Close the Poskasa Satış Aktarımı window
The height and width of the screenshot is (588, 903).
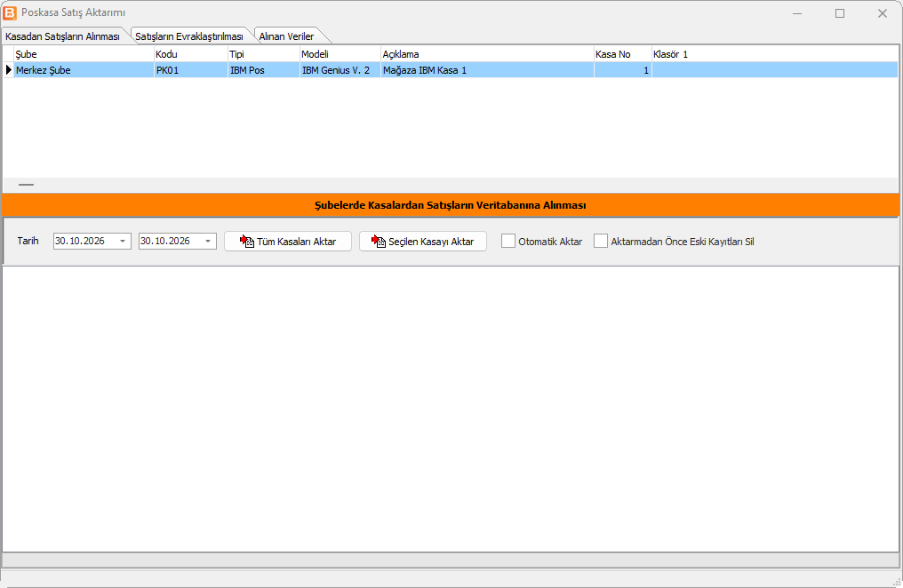tap(883, 13)
